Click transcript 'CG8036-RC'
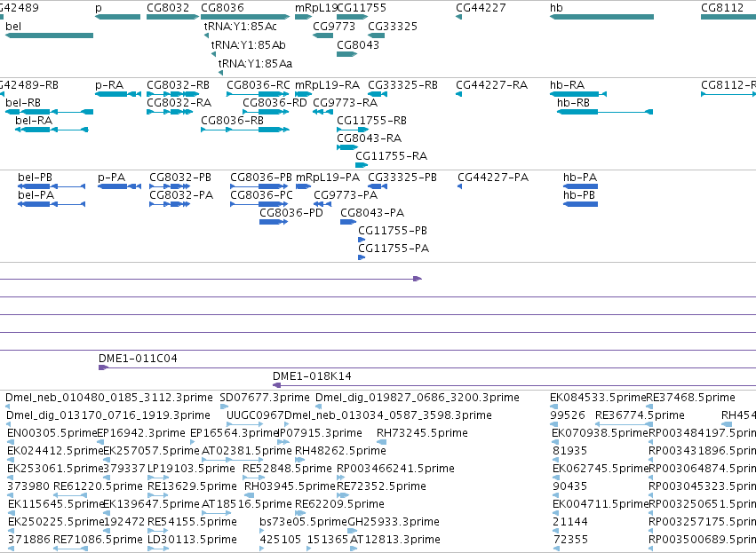The width and height of the screenshot is (756, 553). click(259, 85)
